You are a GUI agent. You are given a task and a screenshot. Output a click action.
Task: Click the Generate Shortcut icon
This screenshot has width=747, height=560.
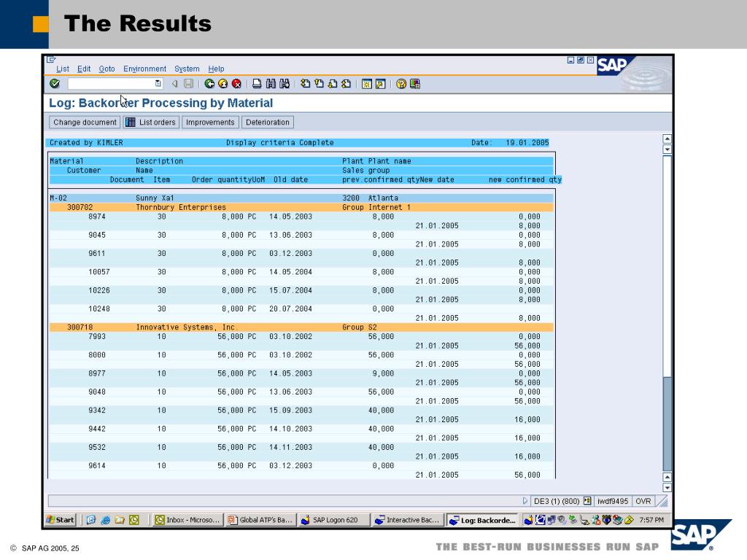coord(381,84)
